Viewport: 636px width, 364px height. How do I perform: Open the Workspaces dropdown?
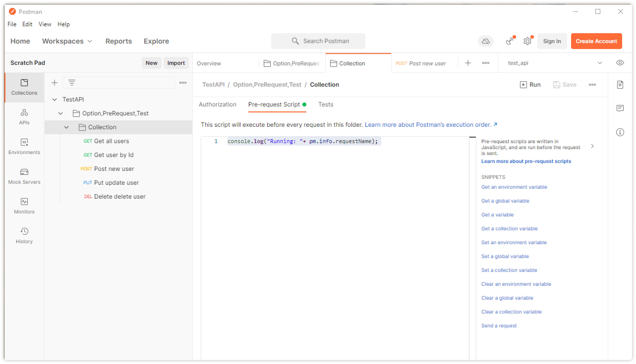[x=67, y=41]
